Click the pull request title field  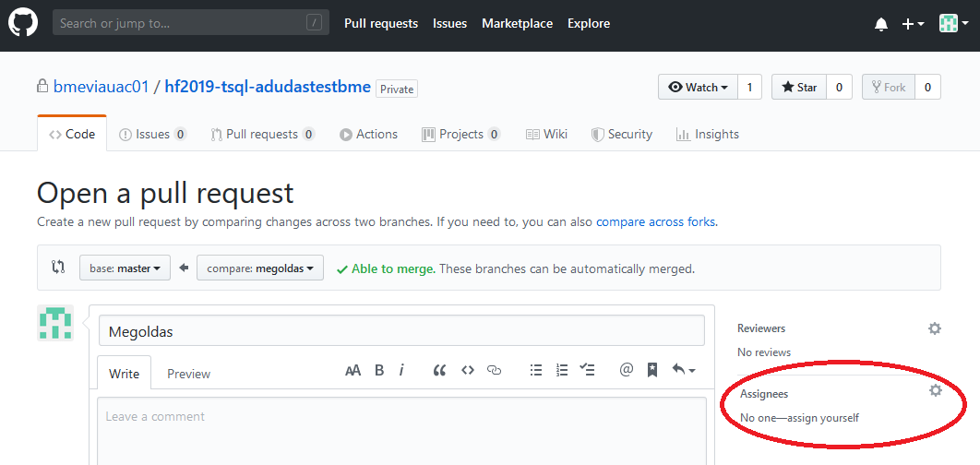[x=401, y=331]
